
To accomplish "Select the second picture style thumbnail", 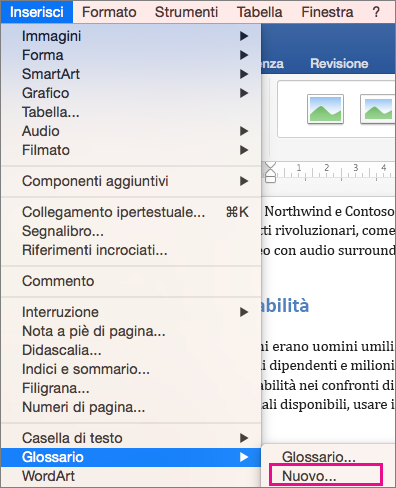I will [378, 109].
